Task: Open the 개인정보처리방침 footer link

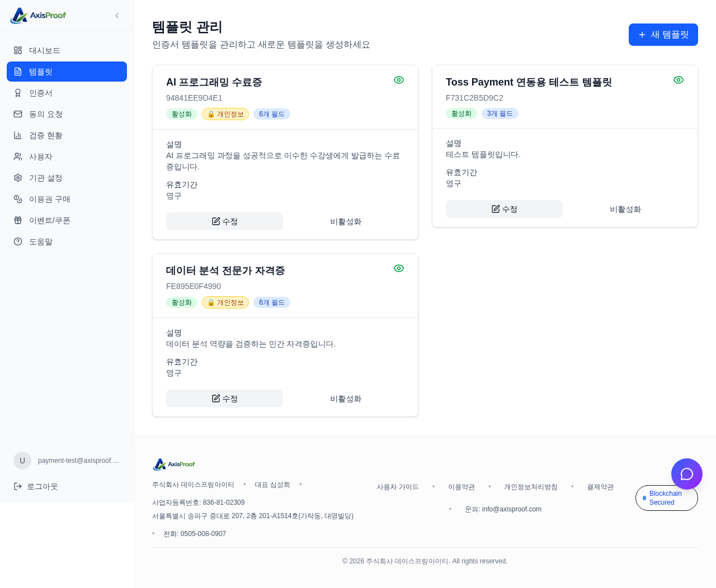Action: [530, 487]
